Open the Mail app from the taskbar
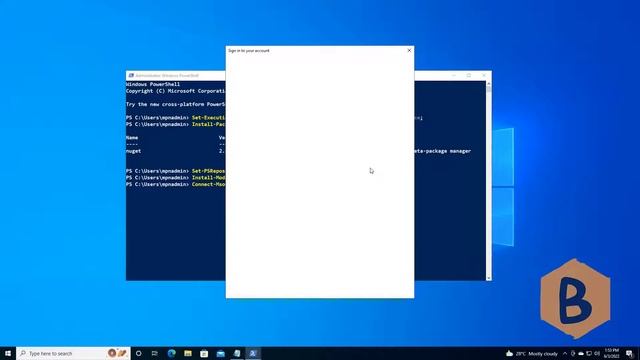640x360 pixels. coord(220,353)
